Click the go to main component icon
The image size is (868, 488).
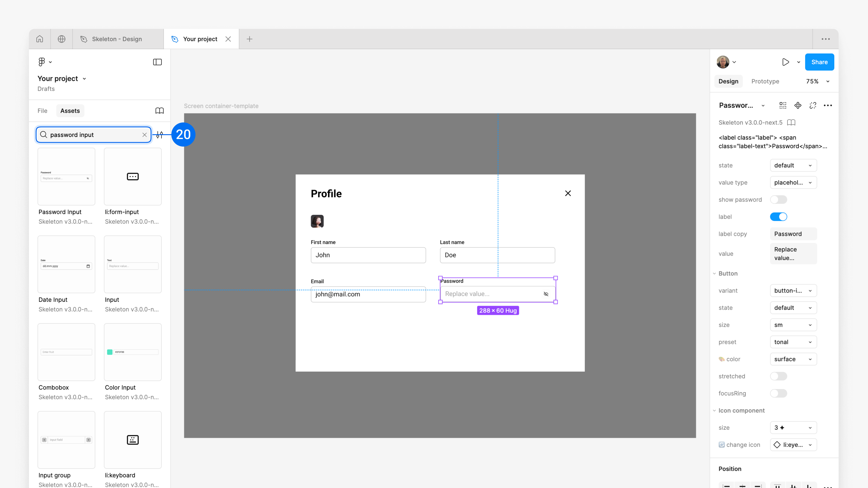coord(797,106)
